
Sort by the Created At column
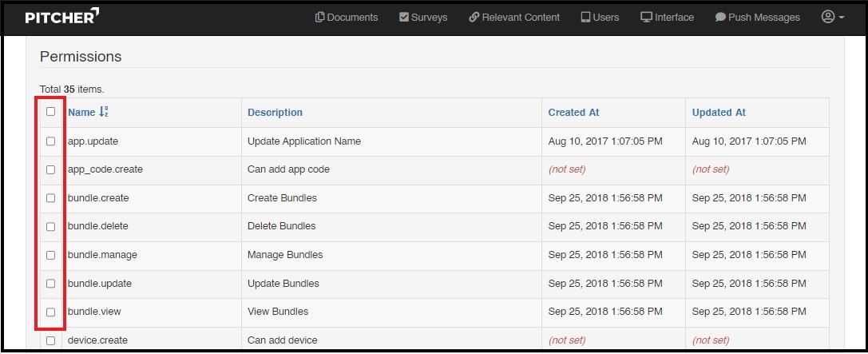(x=573, y=113)
